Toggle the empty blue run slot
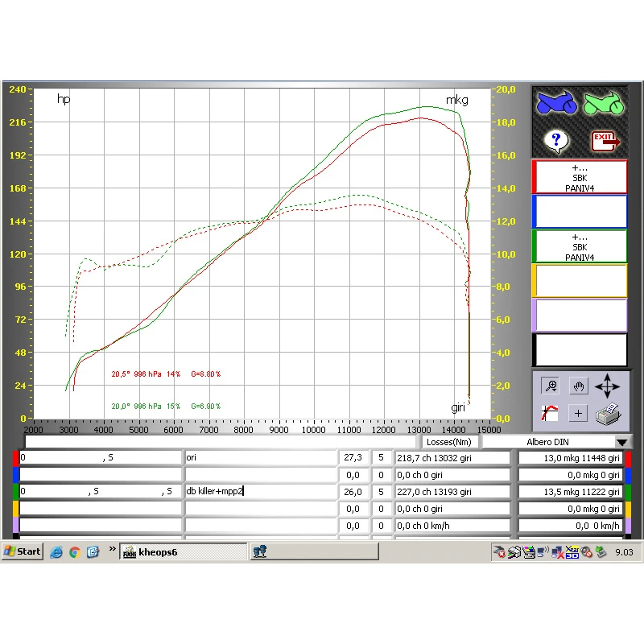This screenshot has width=644, height=644. (580, 212)
